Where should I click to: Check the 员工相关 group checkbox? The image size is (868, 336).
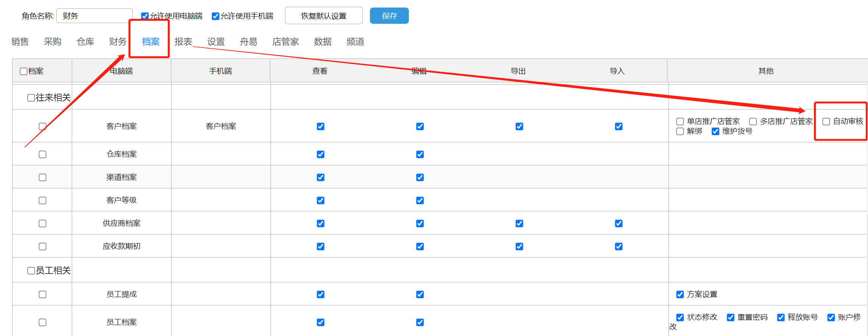[31, 271]
